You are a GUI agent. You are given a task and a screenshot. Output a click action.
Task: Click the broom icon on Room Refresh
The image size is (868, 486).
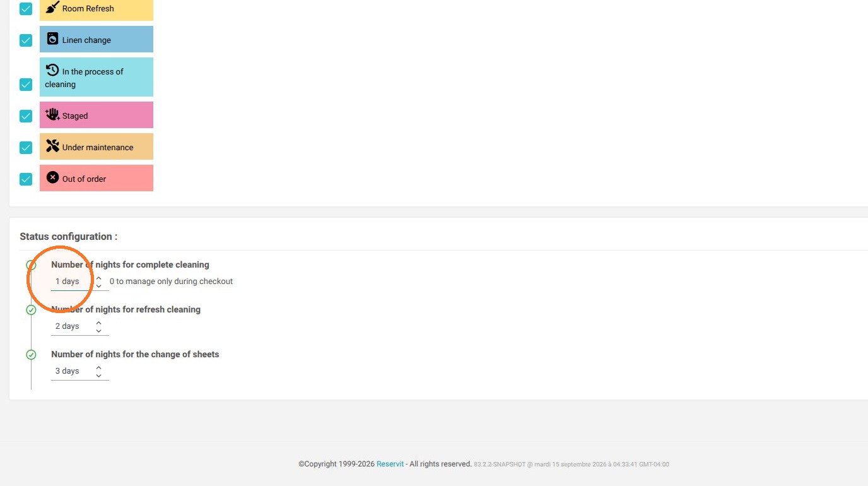(53, 8)
